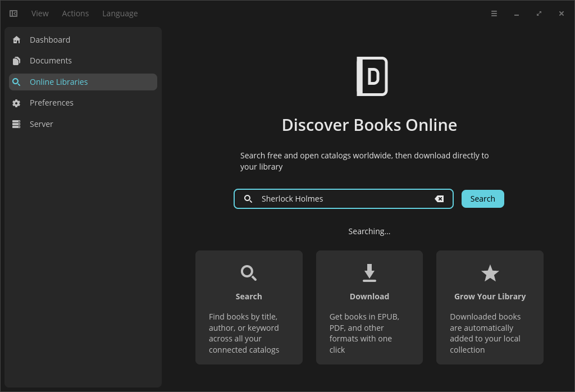Clear the search text with backspace icon

[x=439, y=199]
